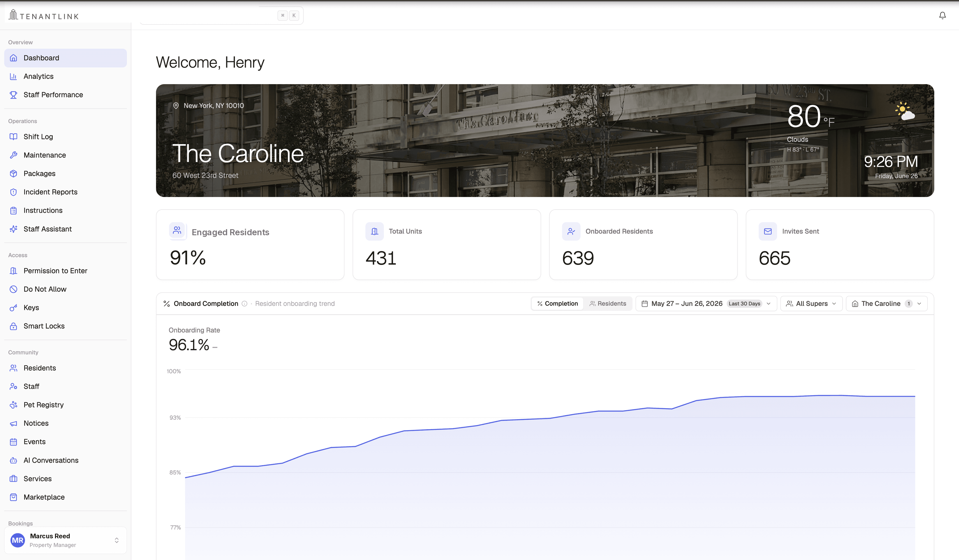Click the AI Conversations robot icon
The height and width of the screenshot is (560, 959).
click(x=13, y=460)
